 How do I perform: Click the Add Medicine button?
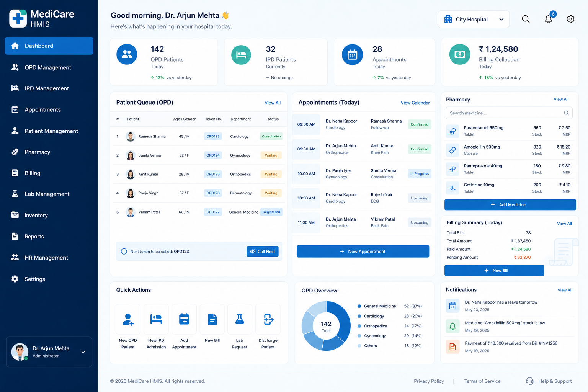510,205
